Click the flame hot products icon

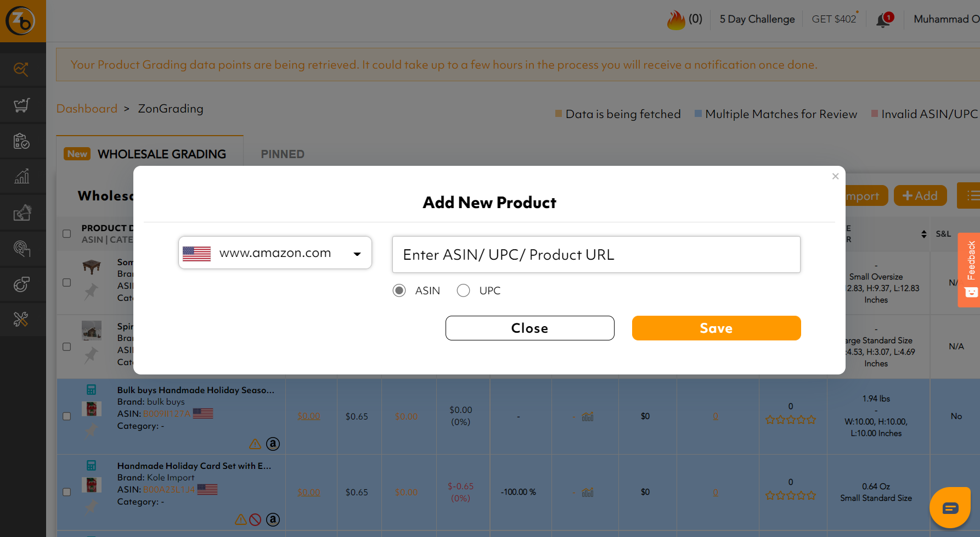[676, 20]
